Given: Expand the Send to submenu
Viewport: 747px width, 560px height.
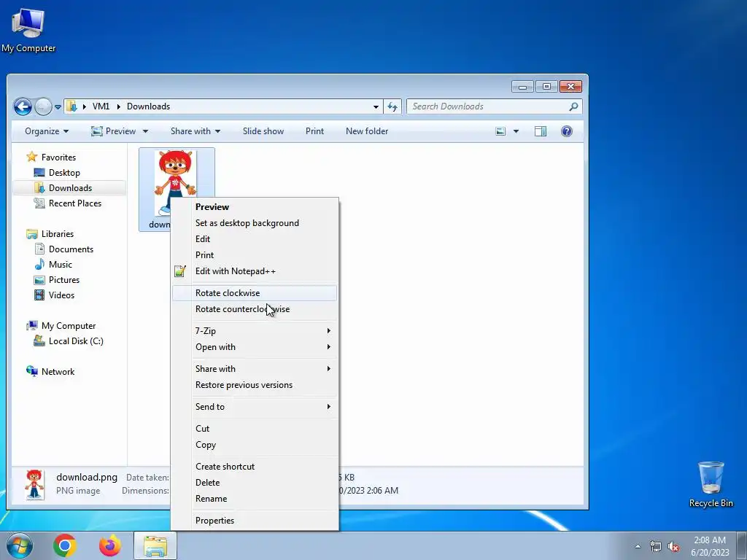Looking at the screenshot, I should (x=255, y=407).
